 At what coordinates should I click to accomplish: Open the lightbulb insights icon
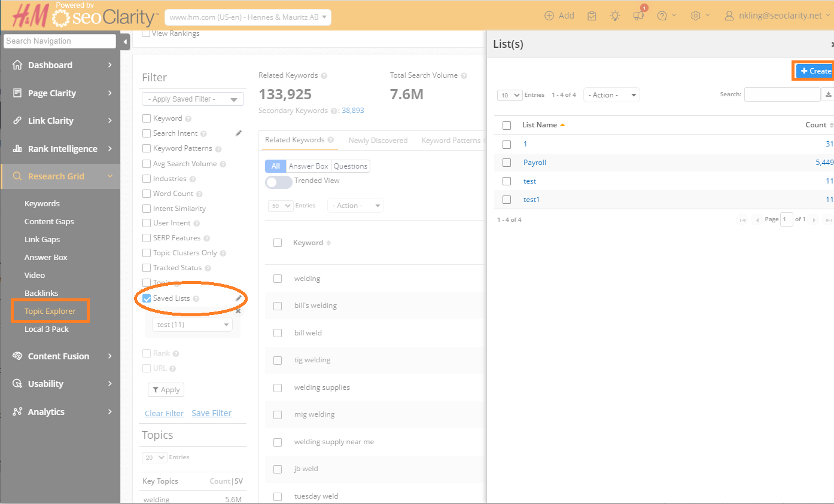(x=615, y=16)
